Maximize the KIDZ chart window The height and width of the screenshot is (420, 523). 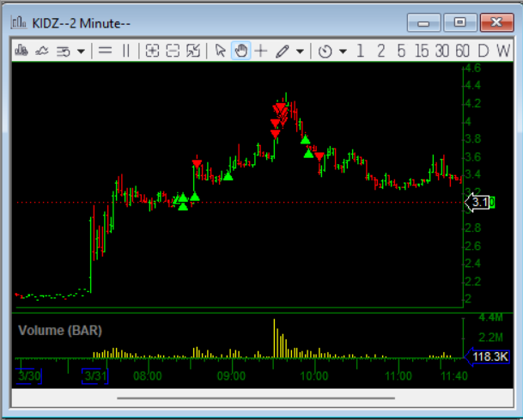(x=460, y=22)
